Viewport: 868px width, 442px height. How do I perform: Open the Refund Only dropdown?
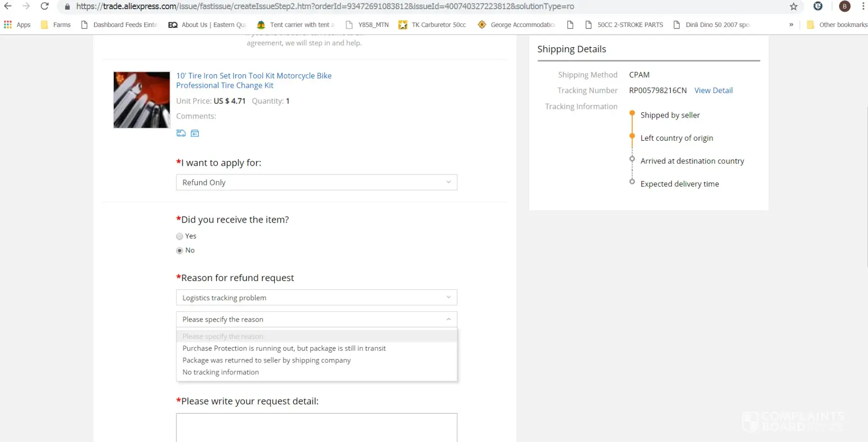pyautogui.click(x=316, y=183)
